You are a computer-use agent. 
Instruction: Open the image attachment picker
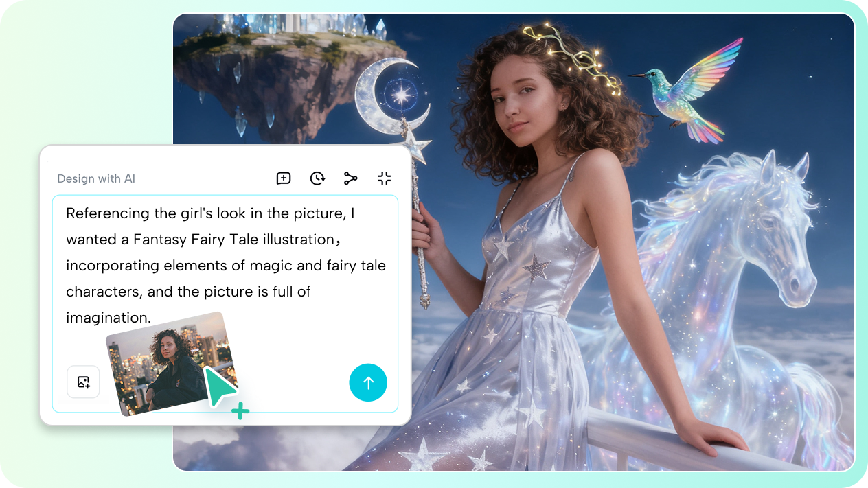[83, 382]
